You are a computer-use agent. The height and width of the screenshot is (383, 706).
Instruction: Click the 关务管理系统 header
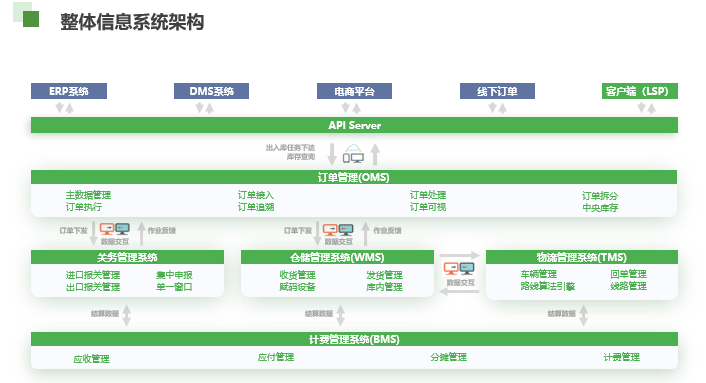click(x=127, y=257)
